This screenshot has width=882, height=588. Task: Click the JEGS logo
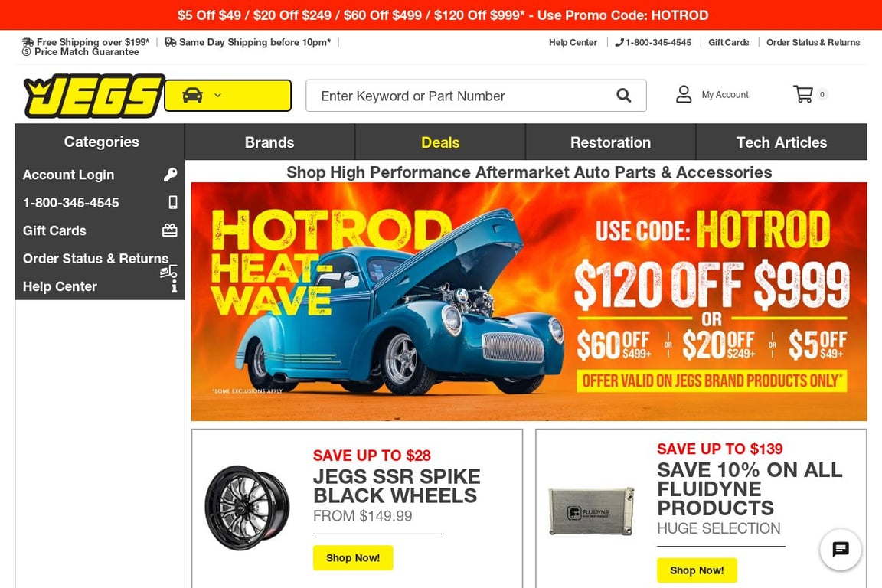click(94, 96)
